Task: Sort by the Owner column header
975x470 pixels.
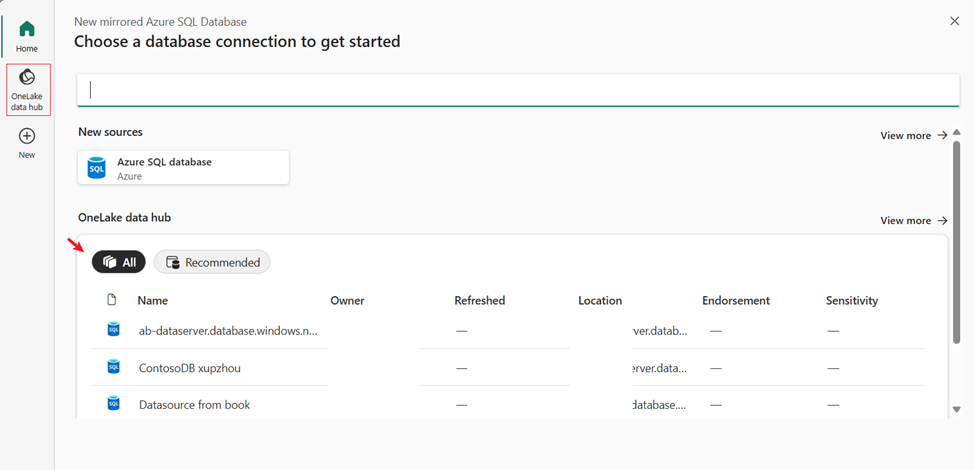Action: point(348,301)
